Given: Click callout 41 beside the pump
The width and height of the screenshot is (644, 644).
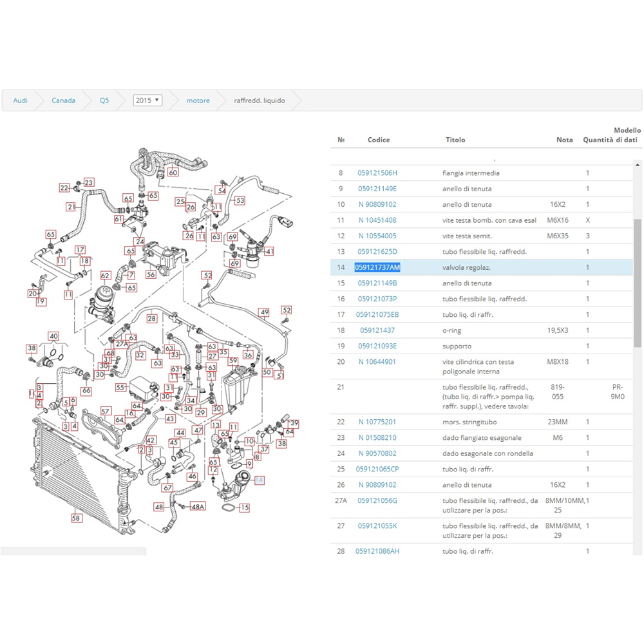Looking at the screenshot, I should [x=269, y=251].
